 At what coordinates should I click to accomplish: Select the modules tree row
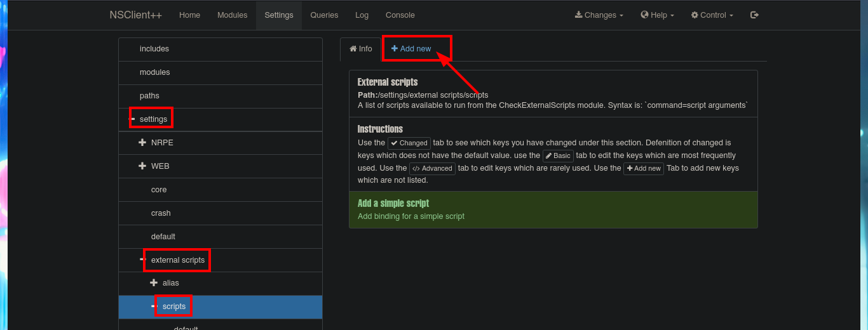click(x=220, y=72)
